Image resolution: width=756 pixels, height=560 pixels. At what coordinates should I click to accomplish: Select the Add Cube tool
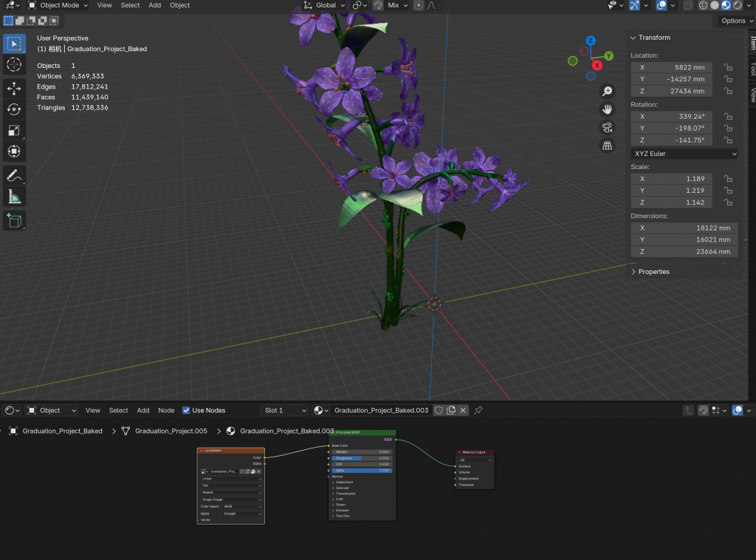click(14, 221)
